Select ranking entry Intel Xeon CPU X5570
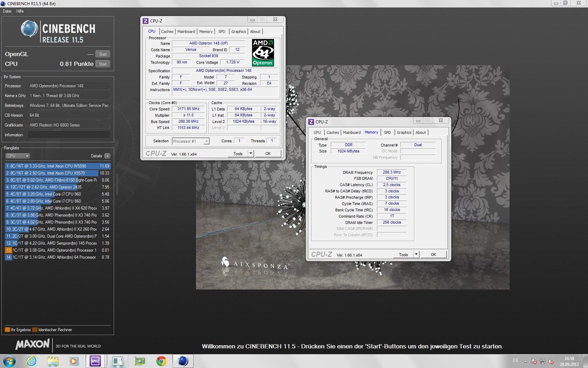This screenshot has height=368, width=588. tap(58, 173)
